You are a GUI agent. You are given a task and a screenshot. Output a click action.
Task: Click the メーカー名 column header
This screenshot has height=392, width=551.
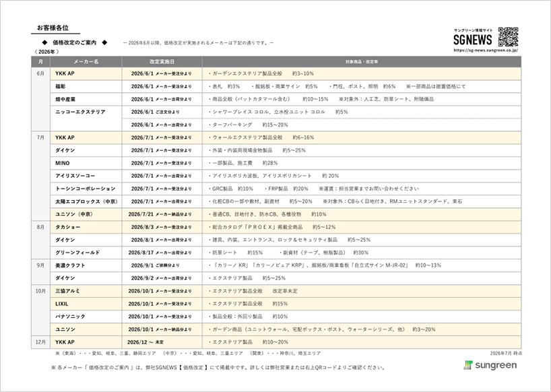click(86, 62)
